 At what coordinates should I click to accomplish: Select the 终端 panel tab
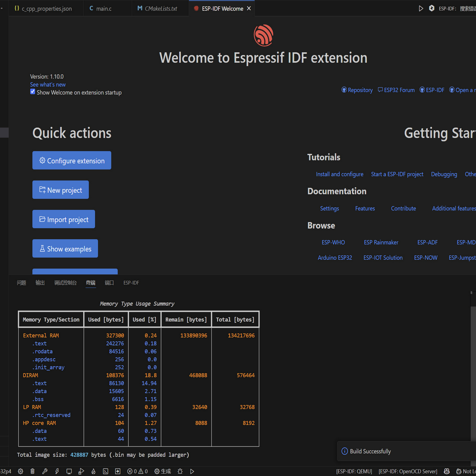coord(91,283)
